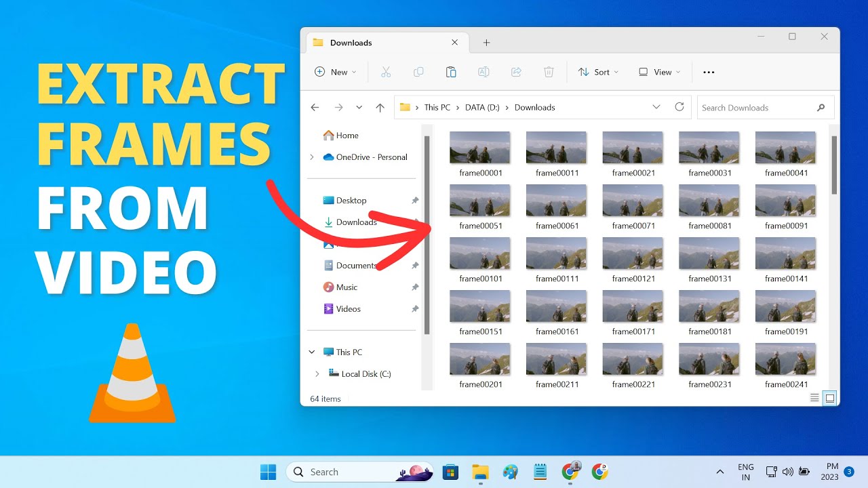Screen dimensions: 868x488
Task: Open the rightmost Chrome taskbar icon
Action: (599, 472)
